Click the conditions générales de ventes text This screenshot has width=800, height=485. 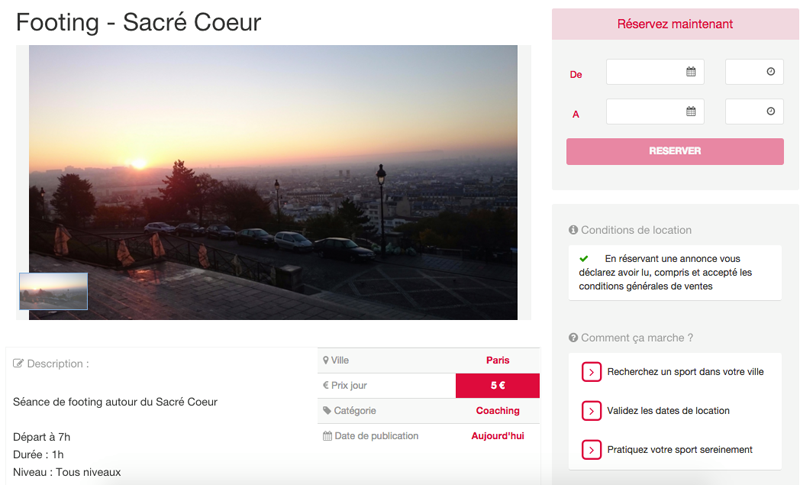pos(645,286)
